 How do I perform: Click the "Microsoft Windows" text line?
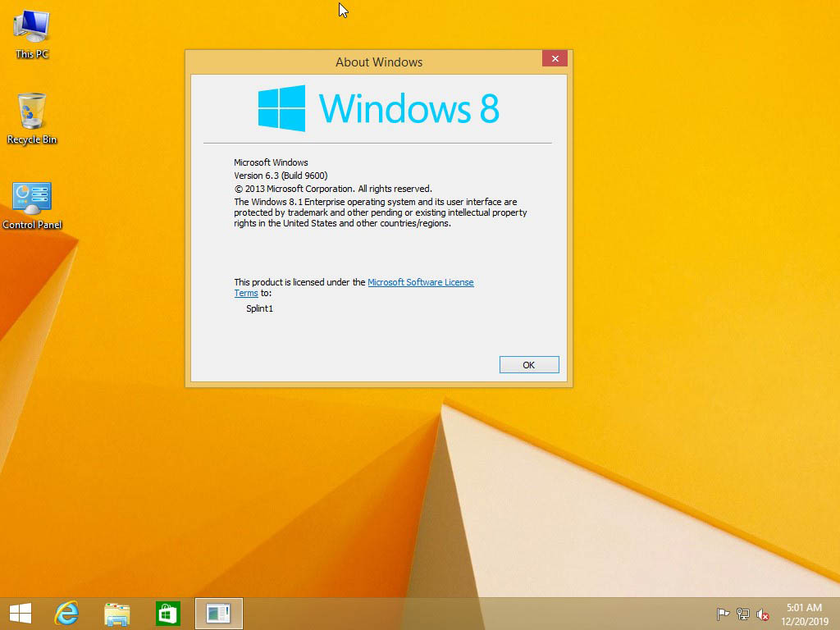(x=271, y=162)
